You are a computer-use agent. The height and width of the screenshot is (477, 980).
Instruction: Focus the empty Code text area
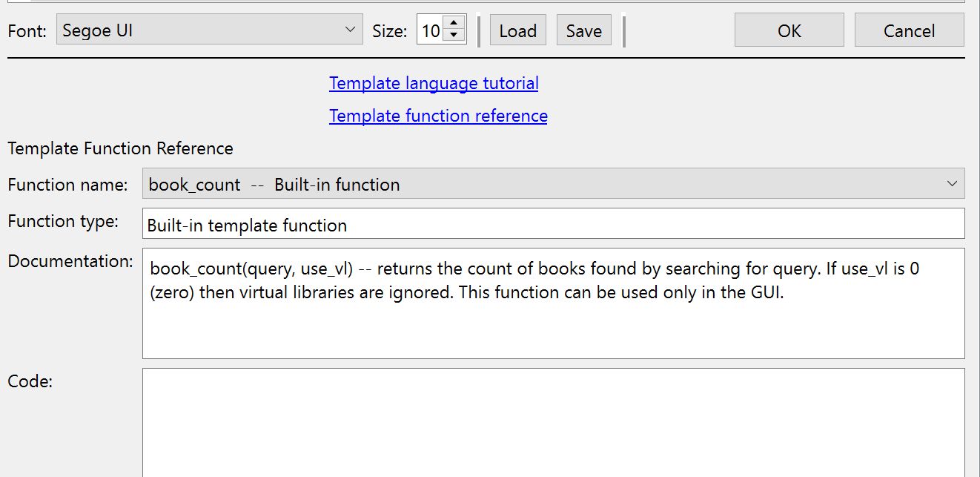[x=553, y=423]
